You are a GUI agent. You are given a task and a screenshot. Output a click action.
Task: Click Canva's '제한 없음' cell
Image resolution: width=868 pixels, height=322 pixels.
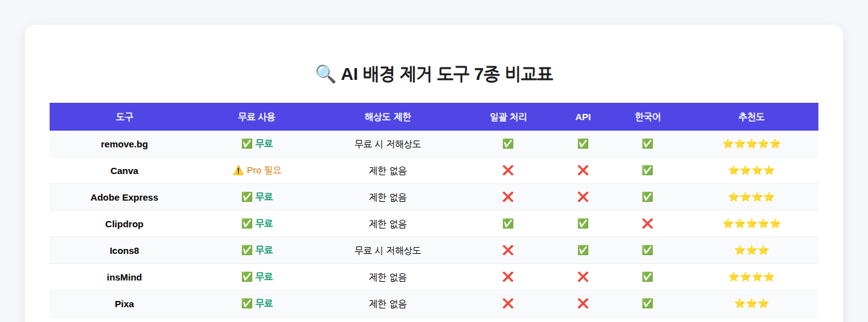pos(388,171)
